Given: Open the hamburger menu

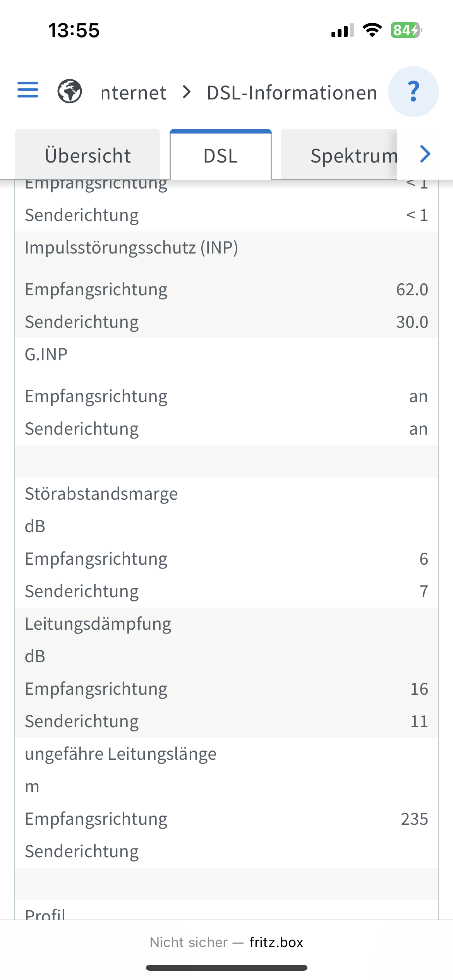Looking at the screenshot, I should (x=28, y=90).
